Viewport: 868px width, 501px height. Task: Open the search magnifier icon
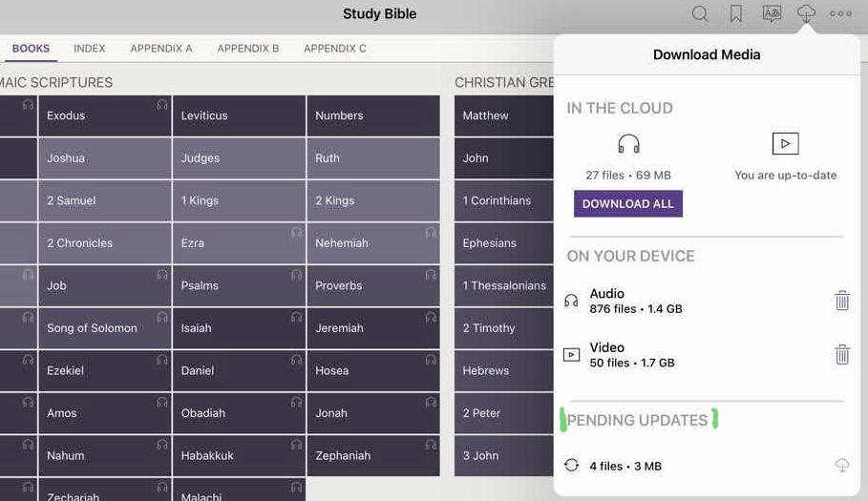(x=700, y=14)
